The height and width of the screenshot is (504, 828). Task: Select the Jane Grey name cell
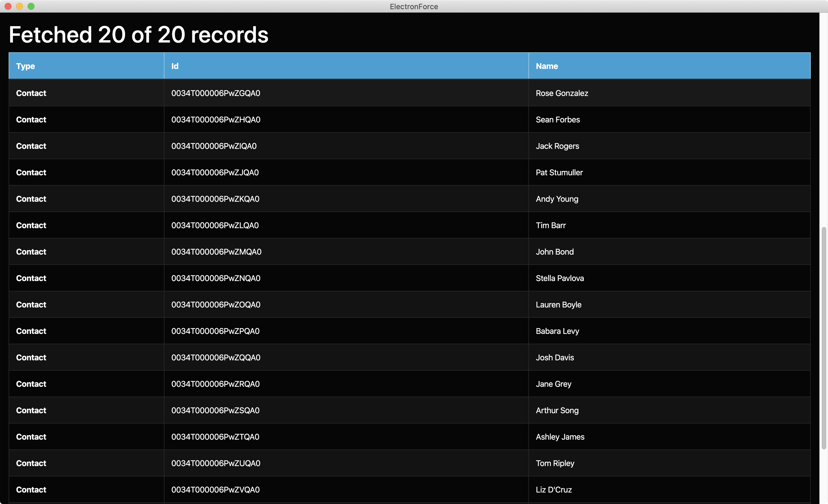[x=553, y=384]
